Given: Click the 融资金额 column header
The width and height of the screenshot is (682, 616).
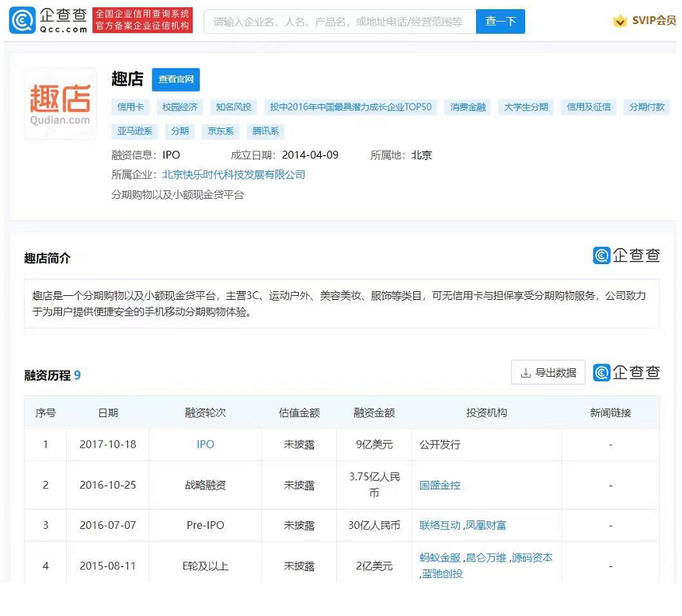Looking at the screenshot, I should 374,412.
